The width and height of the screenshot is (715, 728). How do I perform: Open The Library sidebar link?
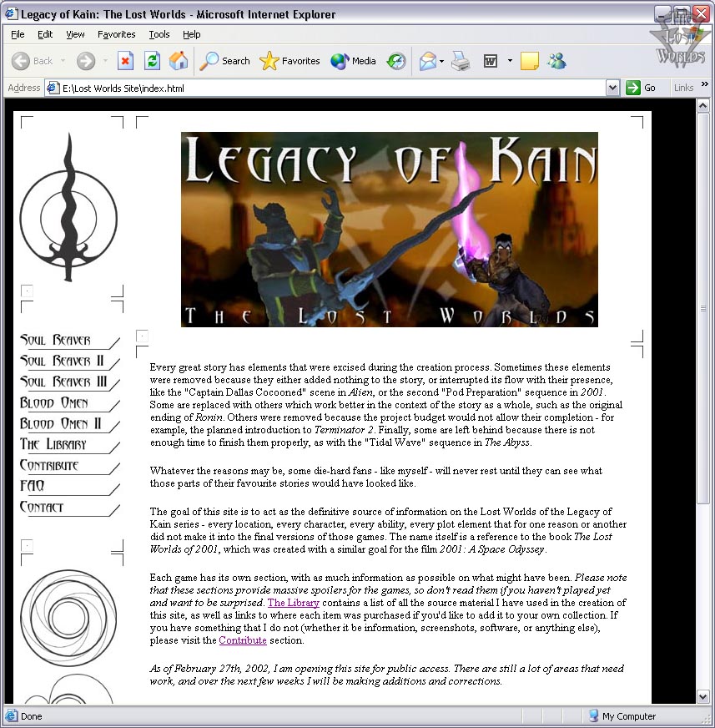pos(69,445)
